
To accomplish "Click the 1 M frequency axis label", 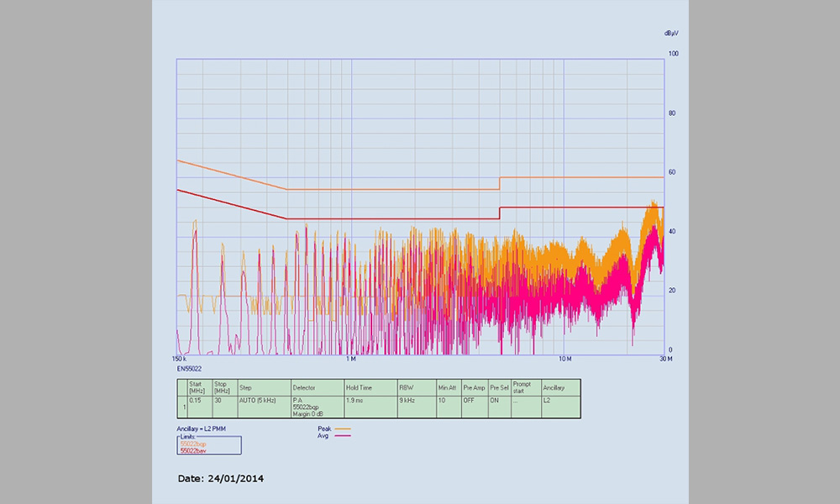I will (352, 360).
